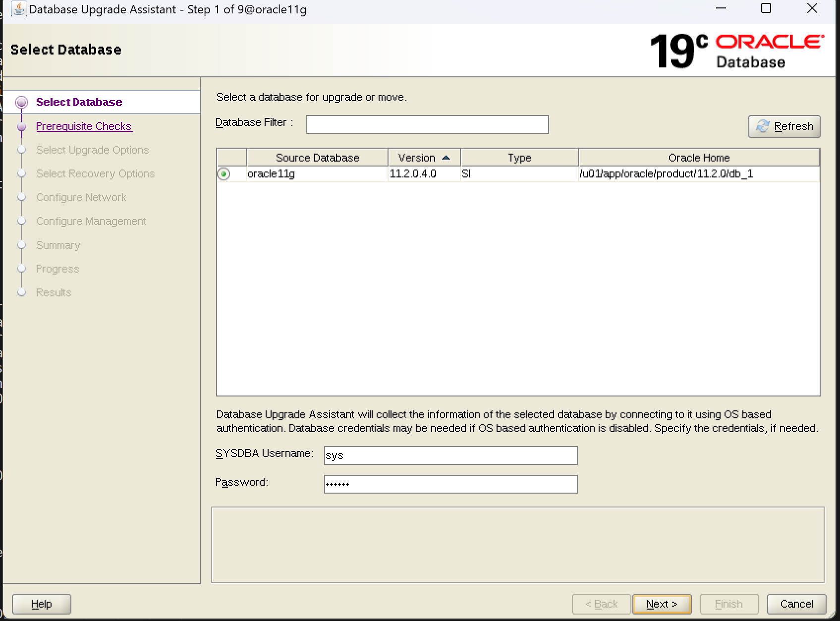Sort by the Version column header

(x=424, y=158)
